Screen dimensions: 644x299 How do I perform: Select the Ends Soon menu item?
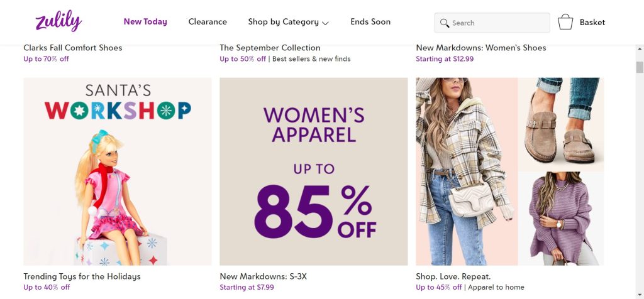tap(370, 21)
